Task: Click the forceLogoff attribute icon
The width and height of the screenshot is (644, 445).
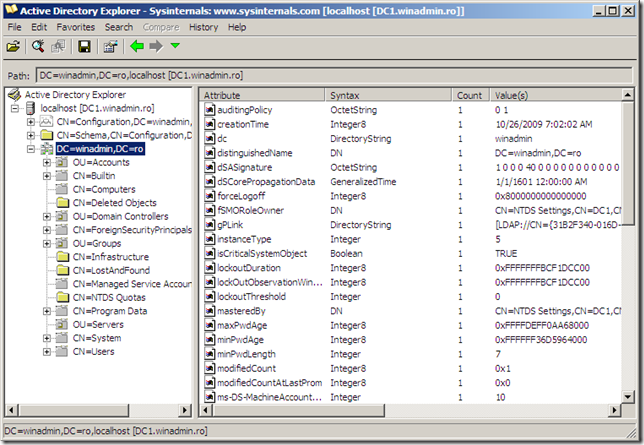Action: point(210,196)
